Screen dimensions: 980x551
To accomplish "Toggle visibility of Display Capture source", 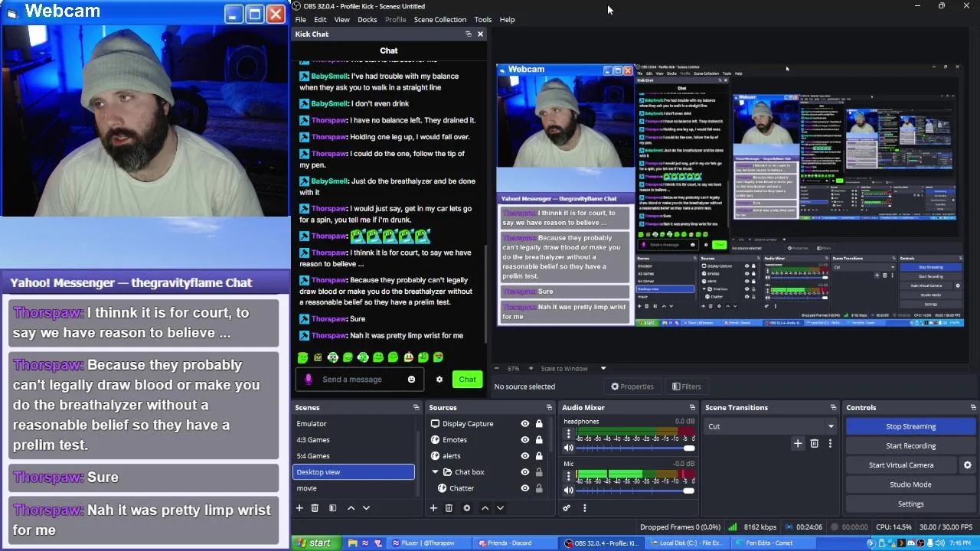I will tap(525, 424).
